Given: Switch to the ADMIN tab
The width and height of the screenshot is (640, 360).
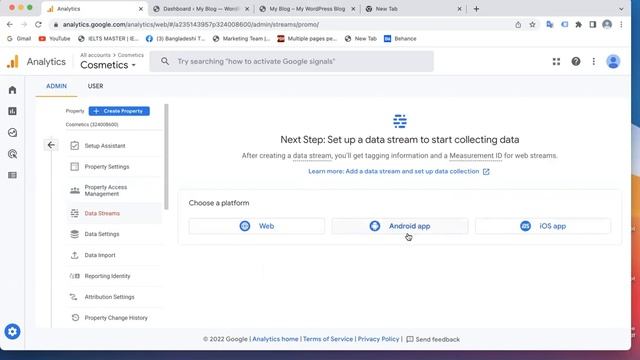Looking at the screenshot, I should coord(56,86).
